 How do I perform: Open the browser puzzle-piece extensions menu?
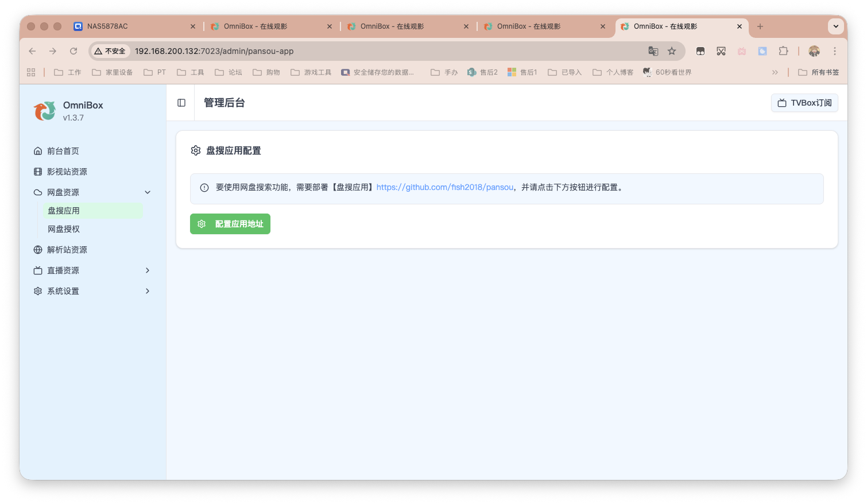(x=783, y=51)
